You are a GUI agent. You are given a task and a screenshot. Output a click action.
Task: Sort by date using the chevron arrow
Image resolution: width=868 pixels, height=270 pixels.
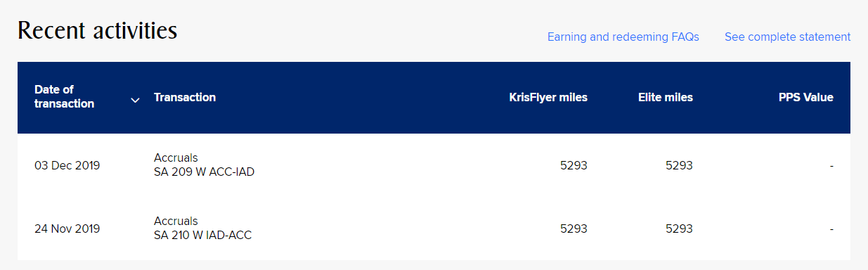click(136, 101)
